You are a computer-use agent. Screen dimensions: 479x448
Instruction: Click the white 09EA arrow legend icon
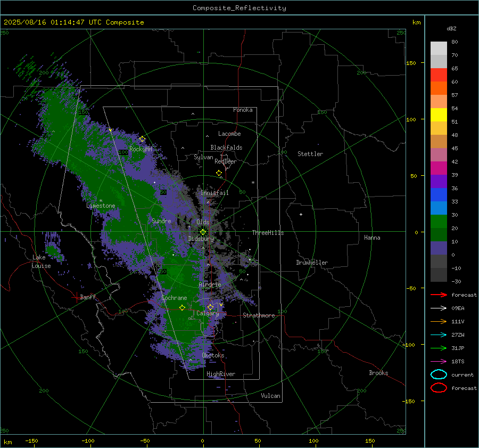click(439, 308)
